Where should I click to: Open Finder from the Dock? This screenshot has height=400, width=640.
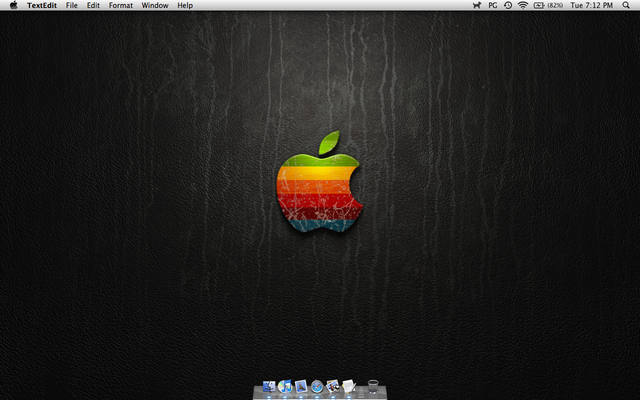(269, 386)
